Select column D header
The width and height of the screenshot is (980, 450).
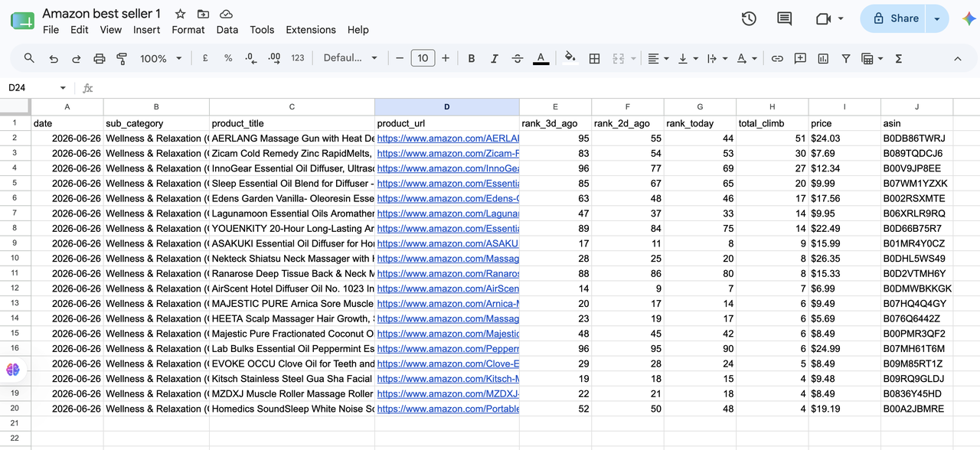click(447, 107)
